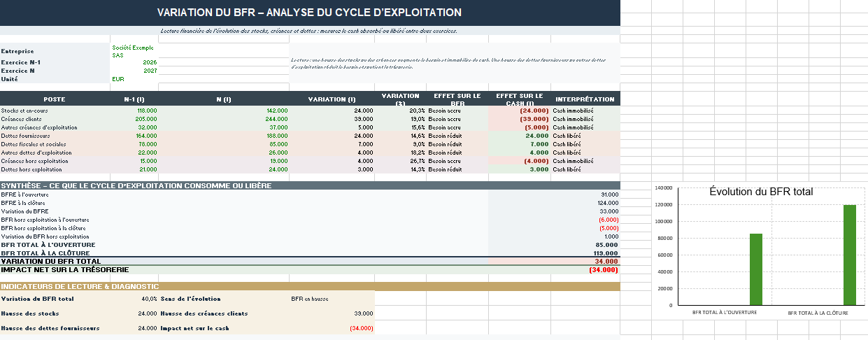
Task: Select the 'BFR TOTAL À L'OUVERTURE' label
Action: point(48,245)
